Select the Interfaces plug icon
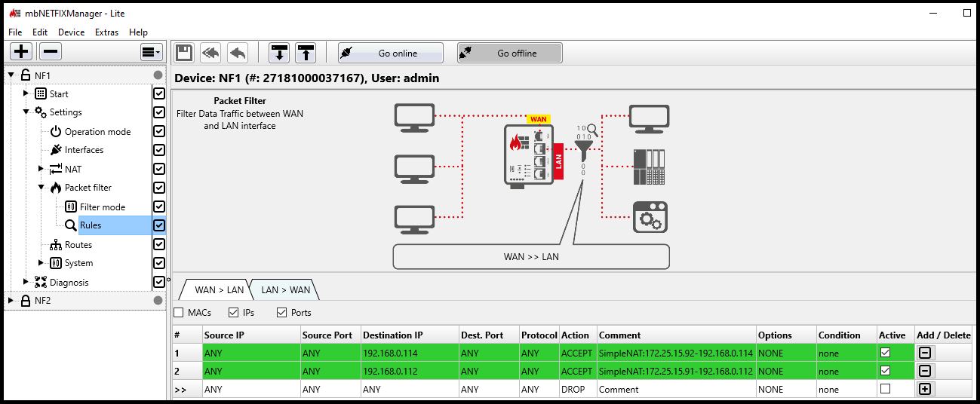 [x=56, y=150]
